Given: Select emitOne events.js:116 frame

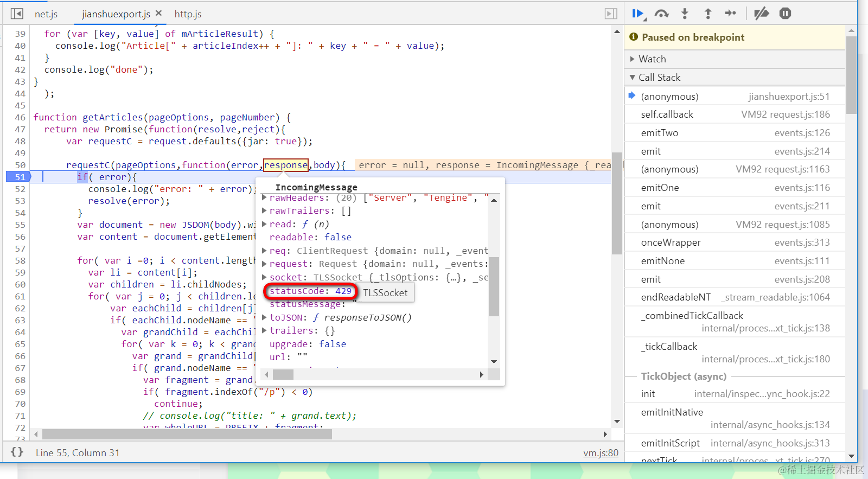Looking at the screenshot, I should [735, 188].
